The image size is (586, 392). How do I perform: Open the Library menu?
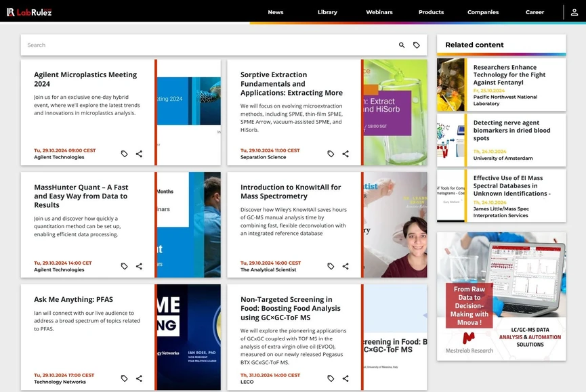[327, 12]
